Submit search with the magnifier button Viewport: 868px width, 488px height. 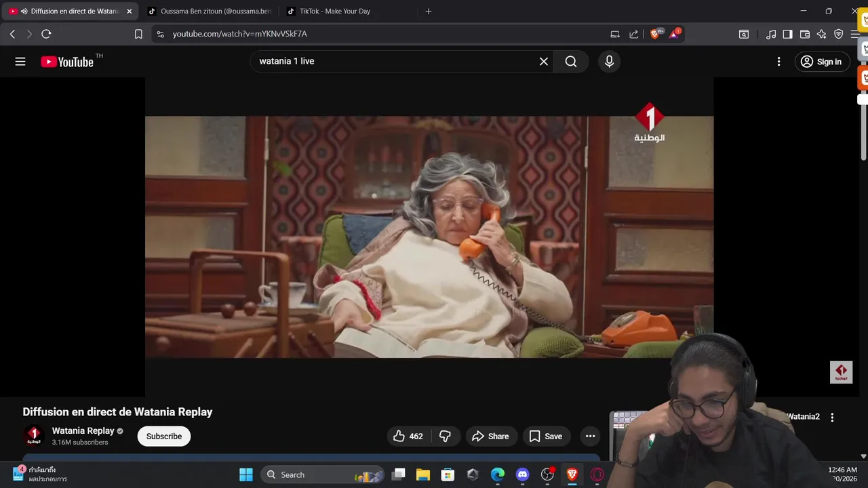point(571,62)
